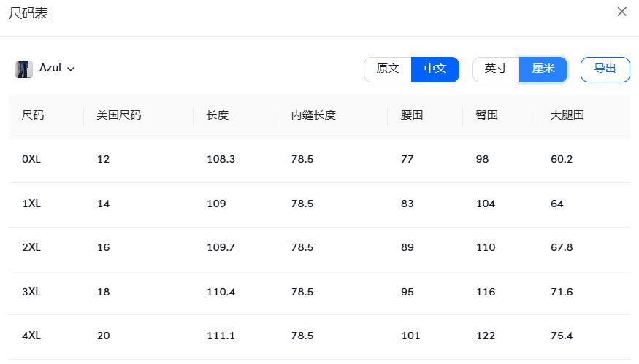Switch language to 原文
639x364 pixels.
[x=388, y=69]
